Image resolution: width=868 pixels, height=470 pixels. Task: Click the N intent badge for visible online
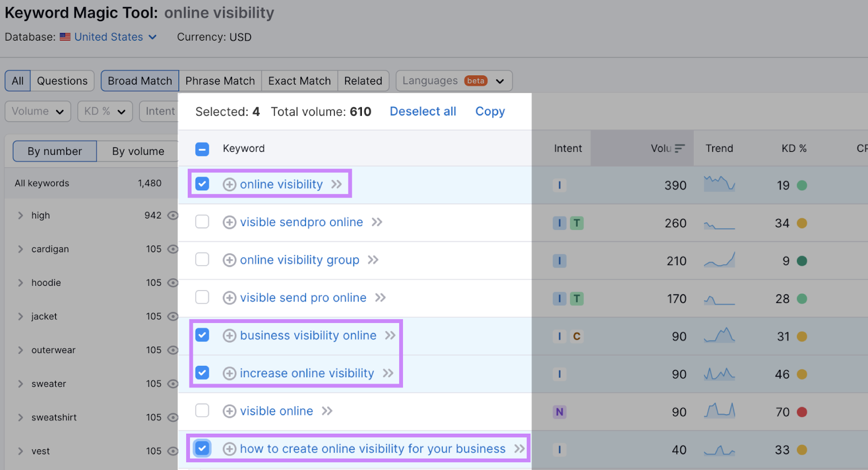click(559, 412)
